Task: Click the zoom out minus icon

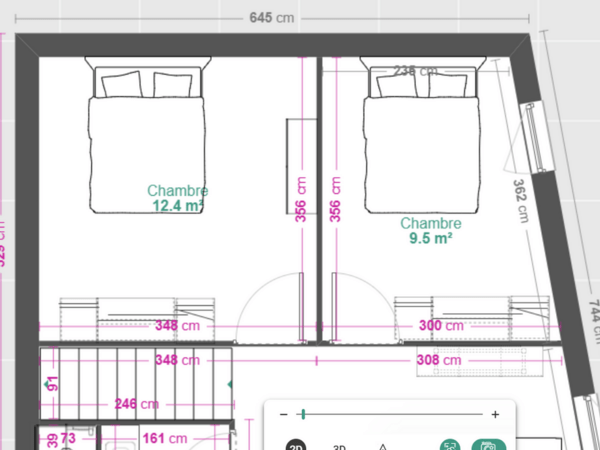Action: point(284,414)
